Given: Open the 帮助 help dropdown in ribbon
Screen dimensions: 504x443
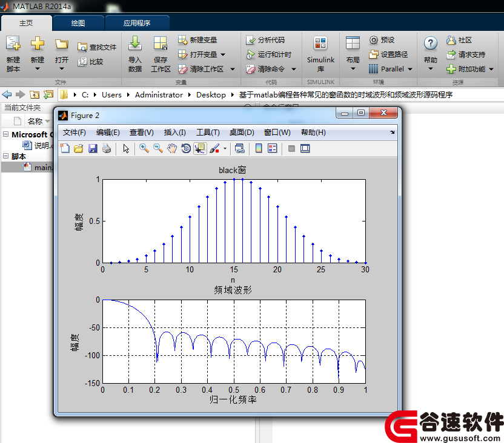Looking at the screenshot, I should 430,54.
